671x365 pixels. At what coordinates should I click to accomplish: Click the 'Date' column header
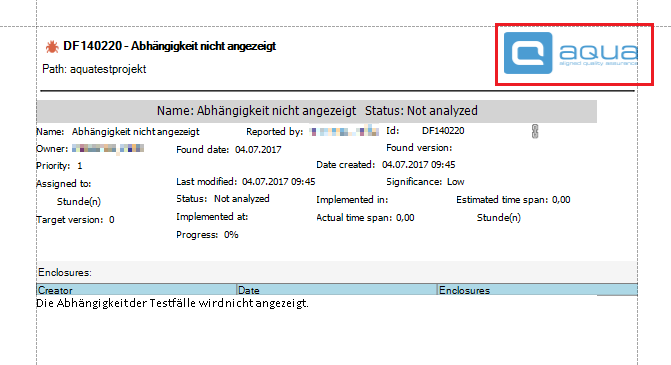click(x=337, y=290)
